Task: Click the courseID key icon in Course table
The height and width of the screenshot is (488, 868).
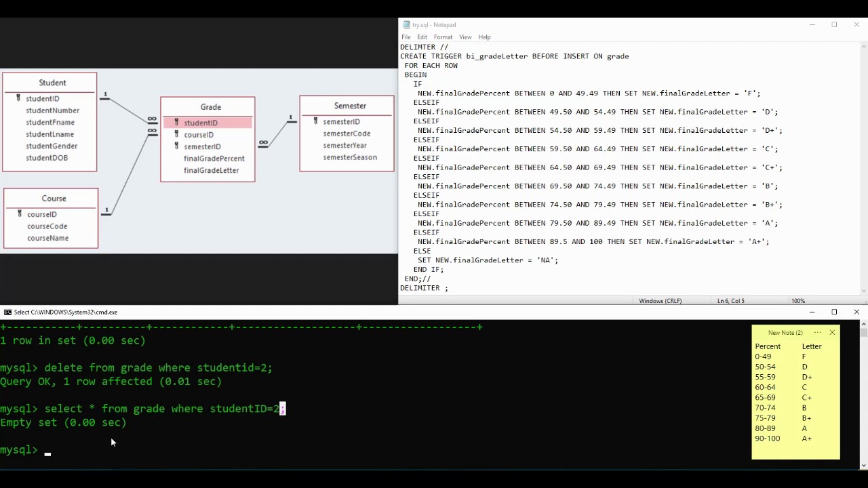Action: (20, 213)
